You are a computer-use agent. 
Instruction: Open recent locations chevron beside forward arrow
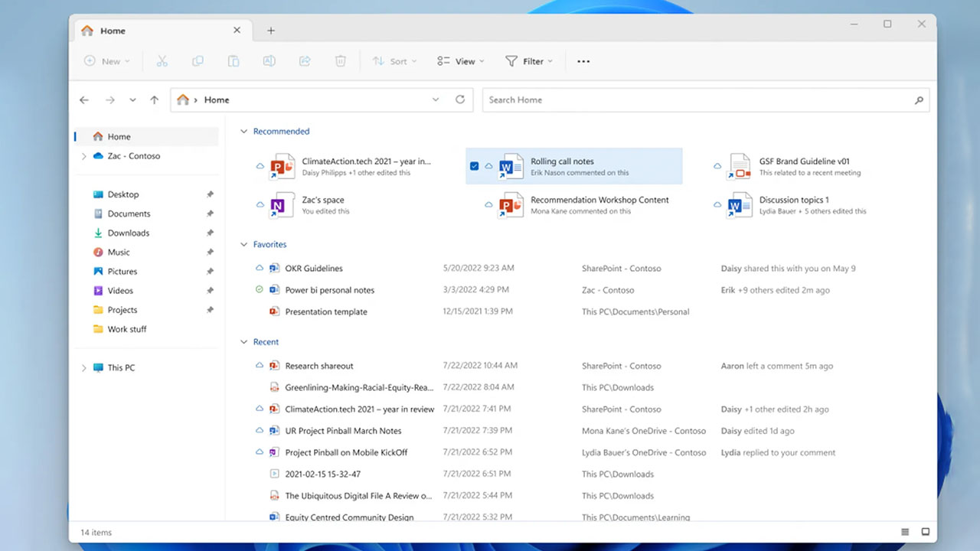coord(132,99)
